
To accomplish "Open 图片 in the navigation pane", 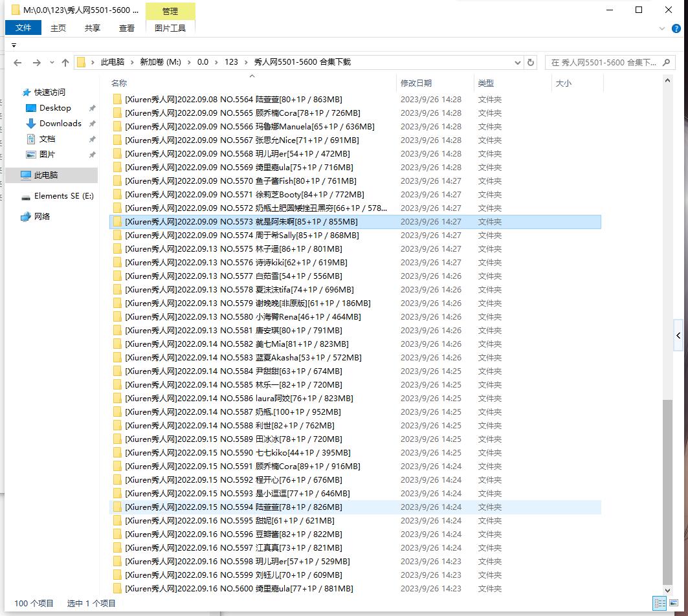I will tap(47, 155).
